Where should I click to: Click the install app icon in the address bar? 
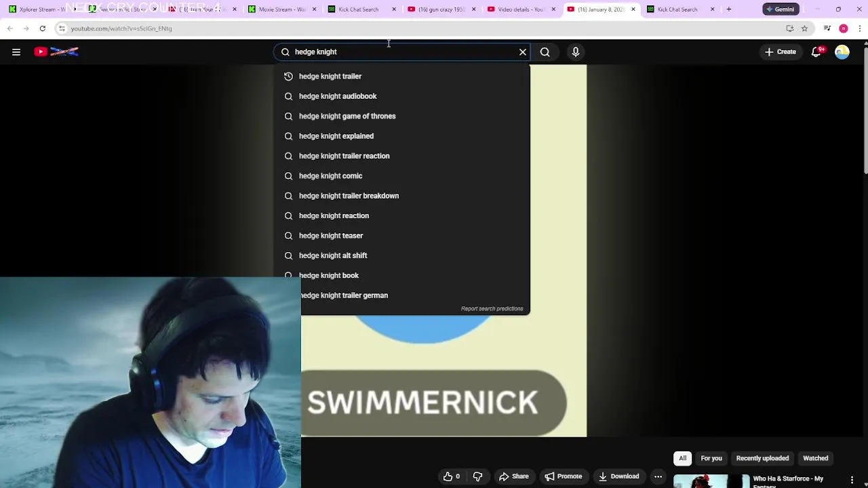click(x=790, y=28)
